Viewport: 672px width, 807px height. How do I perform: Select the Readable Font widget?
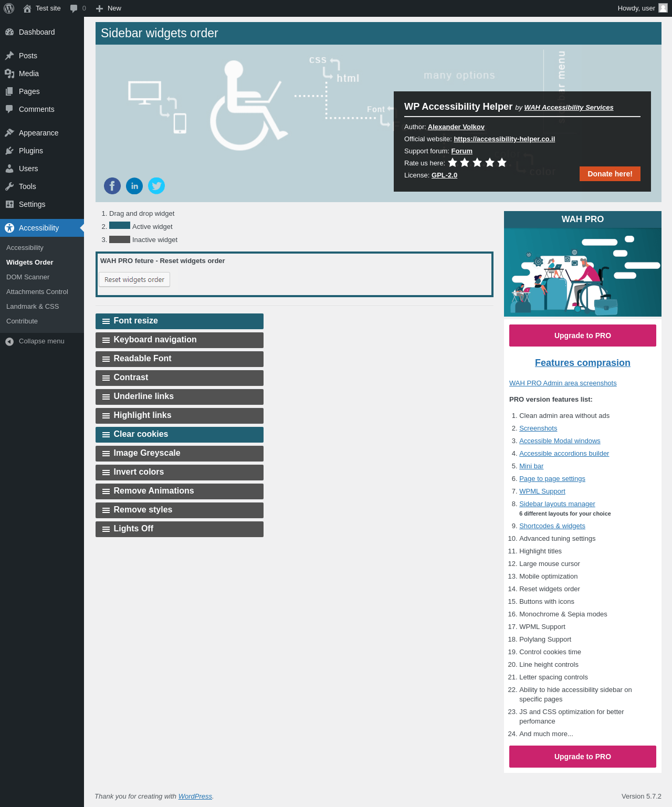pos(180,359)
